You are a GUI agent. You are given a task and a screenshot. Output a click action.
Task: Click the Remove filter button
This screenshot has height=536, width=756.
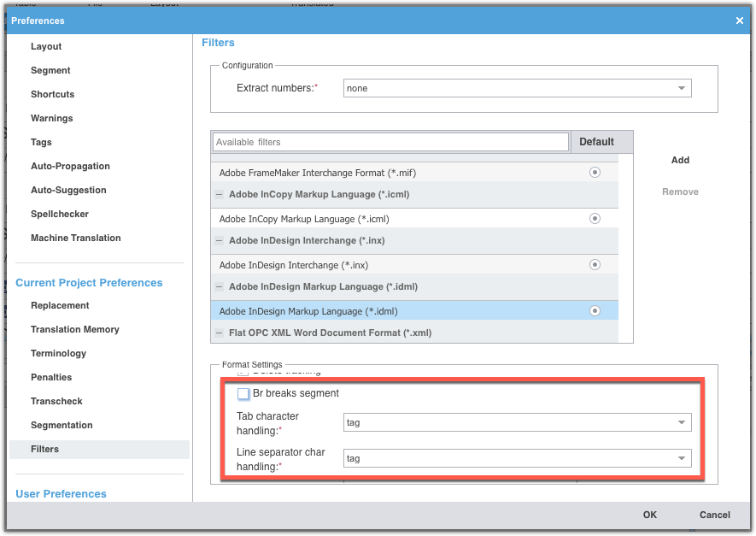coord(680,192)
